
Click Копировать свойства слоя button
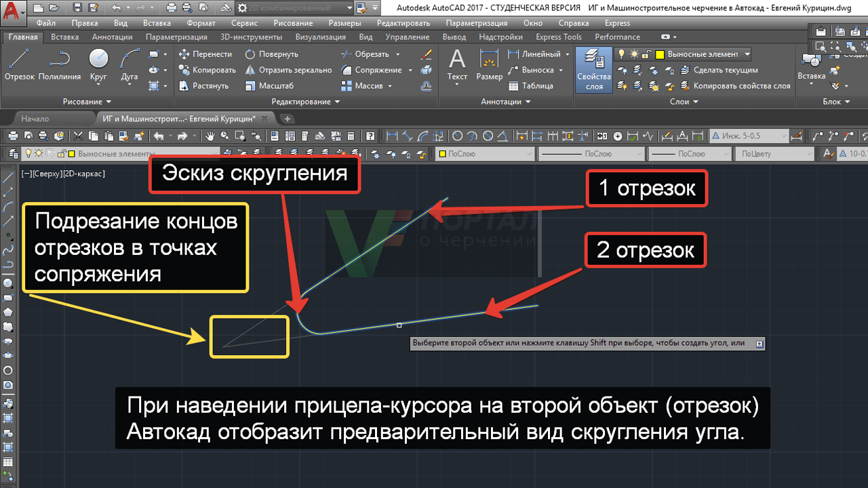click(x=734, y=86)
